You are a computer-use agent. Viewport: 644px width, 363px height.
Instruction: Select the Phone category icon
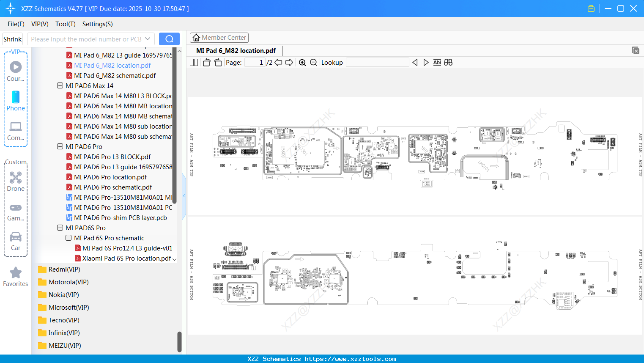click(x=16, y=101)
